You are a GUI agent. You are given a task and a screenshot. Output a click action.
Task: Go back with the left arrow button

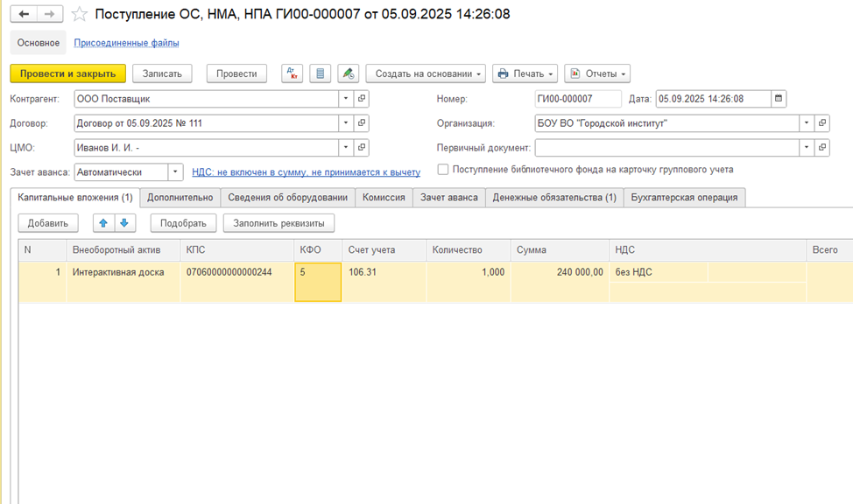(x=24, y=14)
